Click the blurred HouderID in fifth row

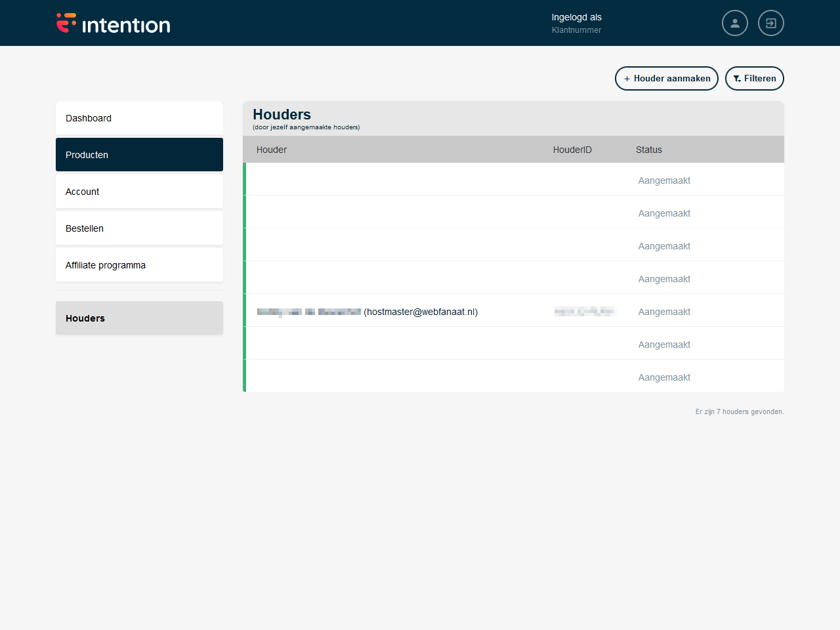tap(584, 312)
